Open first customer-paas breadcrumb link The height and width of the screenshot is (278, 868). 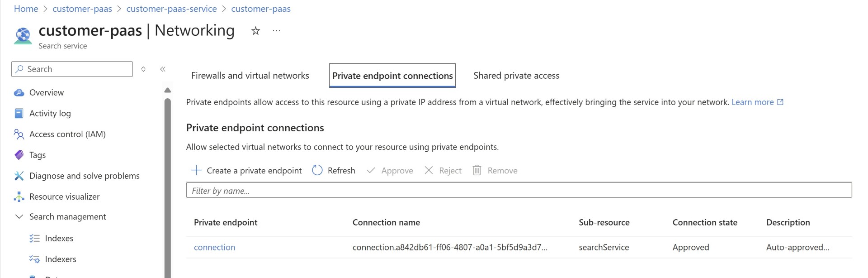[82, 9]
